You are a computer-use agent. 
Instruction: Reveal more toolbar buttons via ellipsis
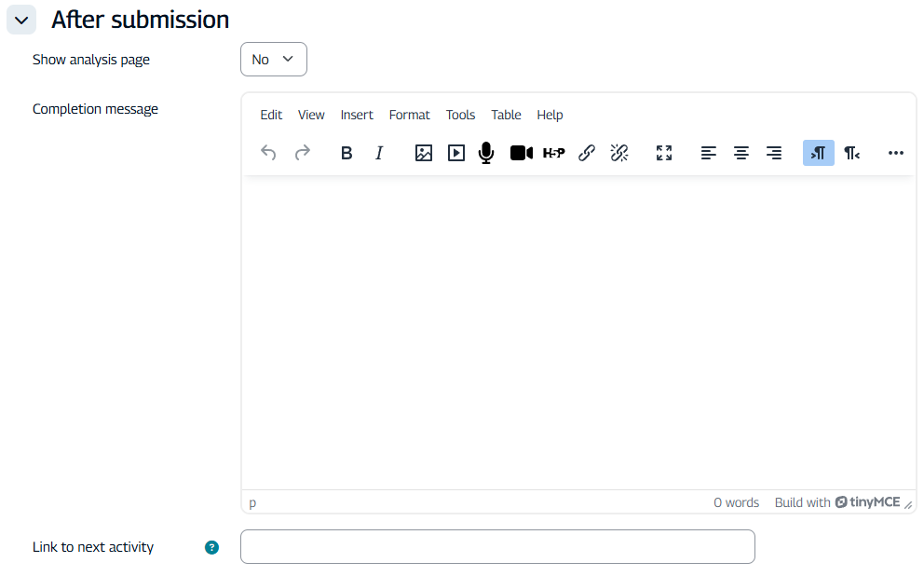(896, 153)
